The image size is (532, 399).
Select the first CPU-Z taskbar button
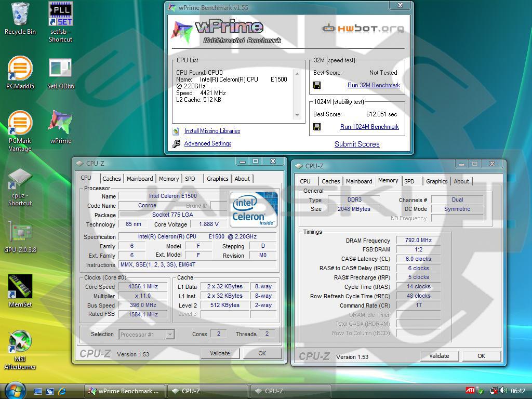tap(208, 391)
